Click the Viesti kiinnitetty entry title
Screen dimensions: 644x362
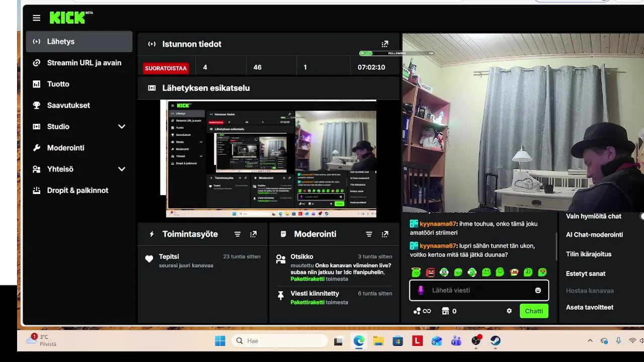tap(315, 293)
